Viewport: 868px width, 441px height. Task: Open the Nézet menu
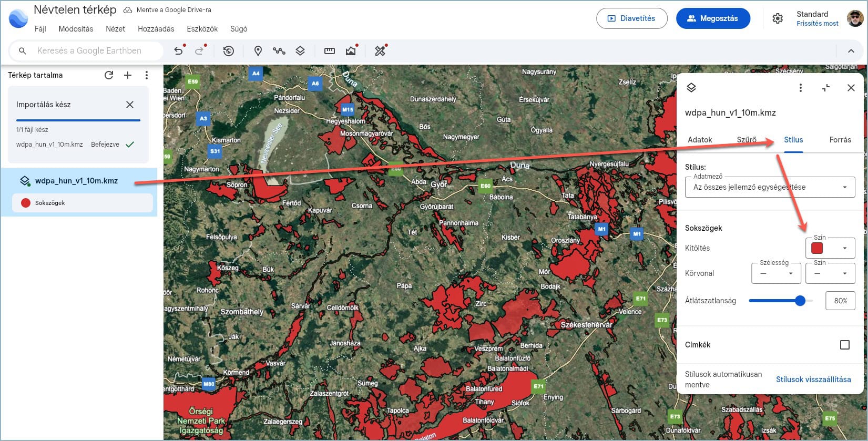pyautogui.click(x=115, y=29)
